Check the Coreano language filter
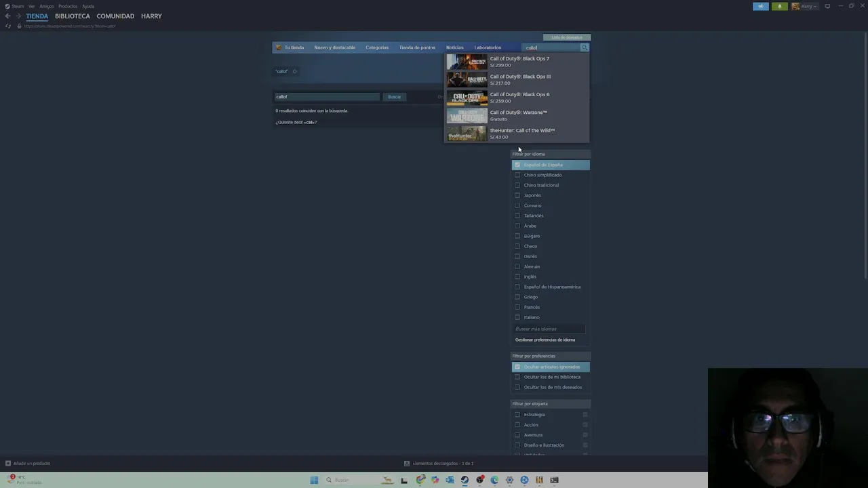The image size is (868, 488). click(x=517, y=205)
